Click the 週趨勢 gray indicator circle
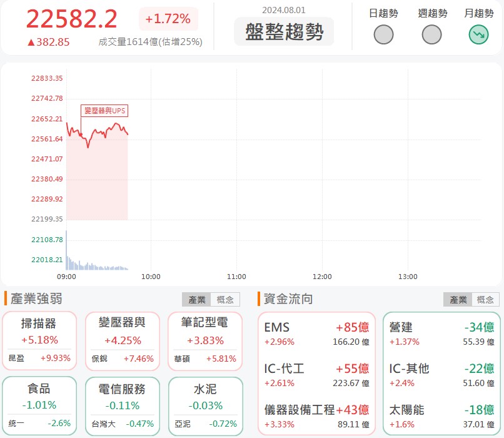This screenshot has width=504, height=438. coord(431,35)
